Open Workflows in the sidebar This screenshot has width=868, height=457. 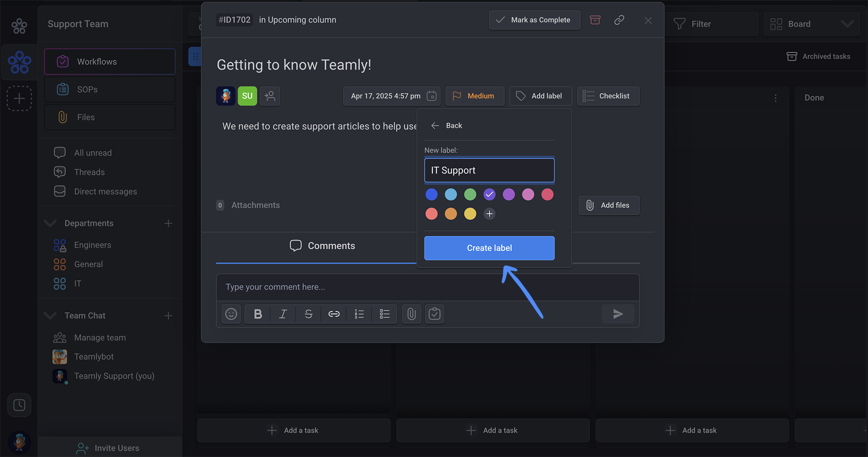(110, 62)
